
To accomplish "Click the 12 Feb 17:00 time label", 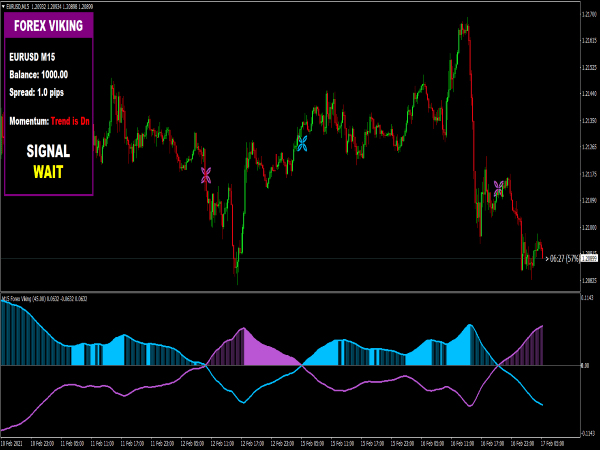I will [x=252, y=443].
